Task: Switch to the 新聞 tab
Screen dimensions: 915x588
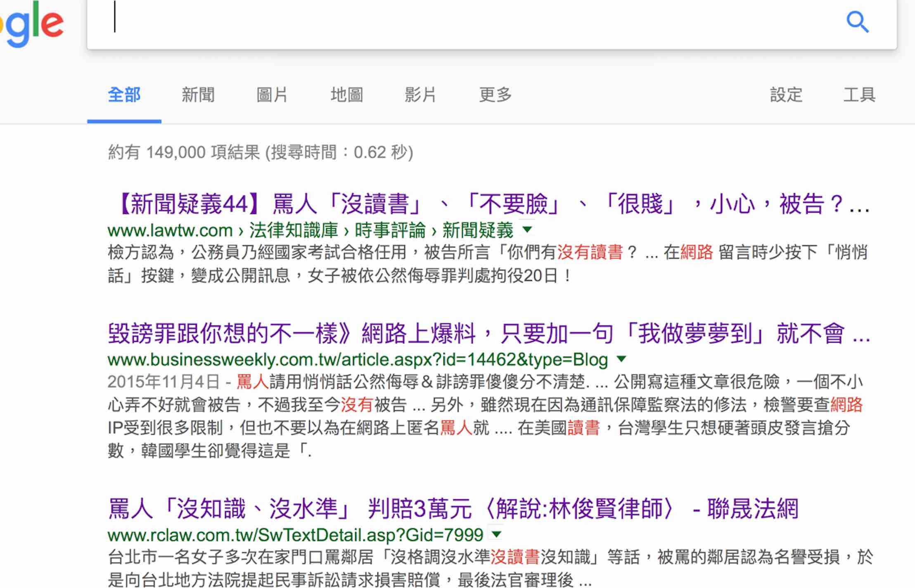Action: [x=198, y=95]
